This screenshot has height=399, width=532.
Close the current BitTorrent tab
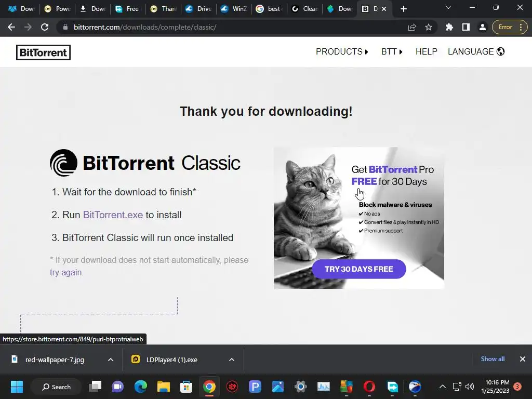coord(384,9)
